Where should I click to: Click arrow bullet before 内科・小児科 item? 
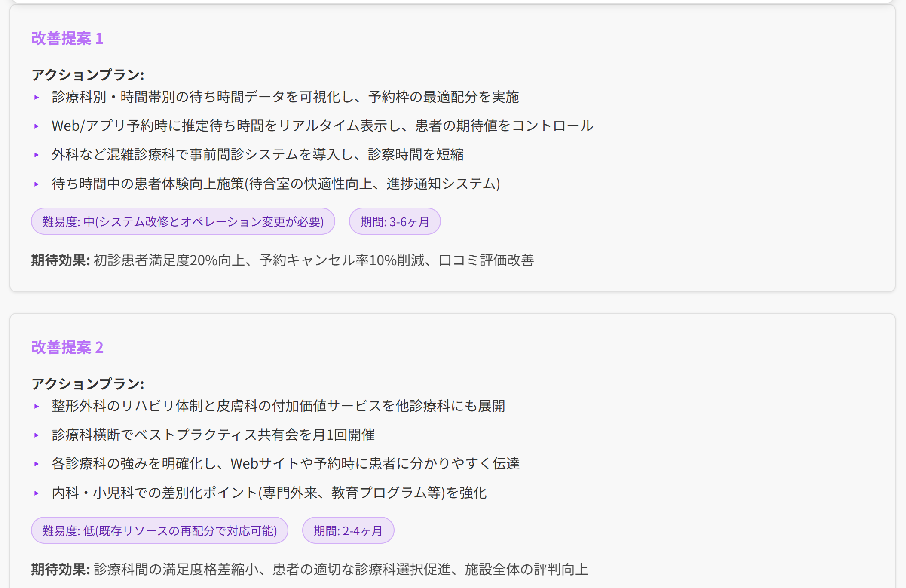pos(37,493)
